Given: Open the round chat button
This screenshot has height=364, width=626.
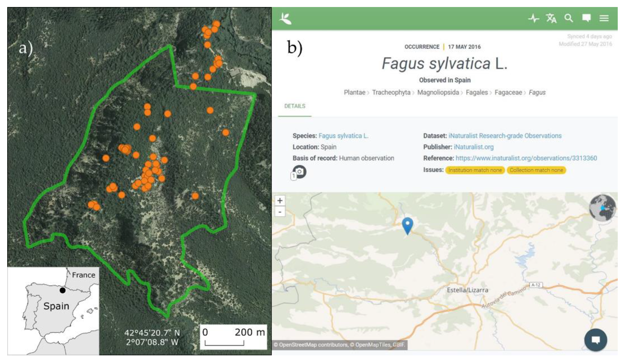Looking at the screenshot, I should coord(595,340).
